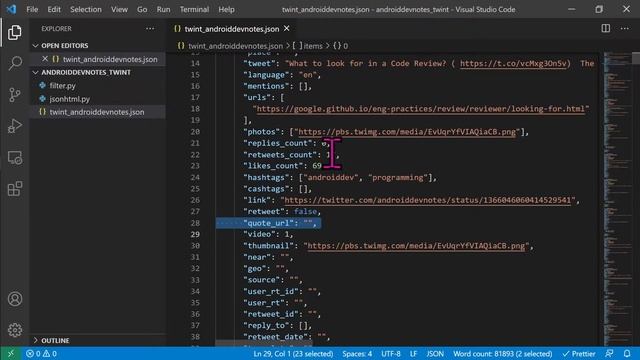This screenshot has width=640, height=360.
Task: Select twint_androiddevnotes.json in the file tree
Action: [x=97, y=112]
